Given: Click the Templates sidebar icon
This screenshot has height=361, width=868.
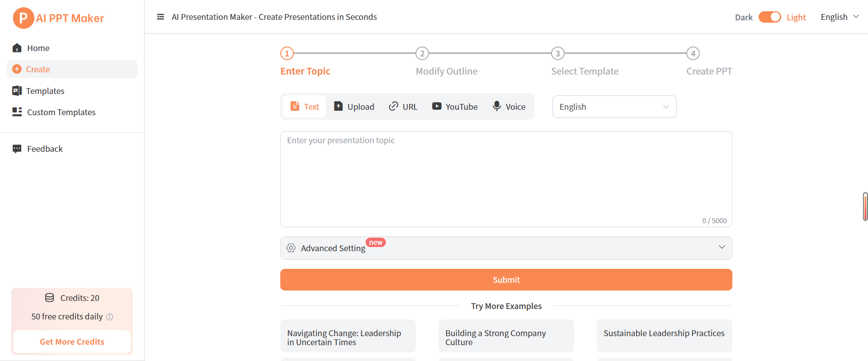Looking at the screenshot, I should (17, 91).
